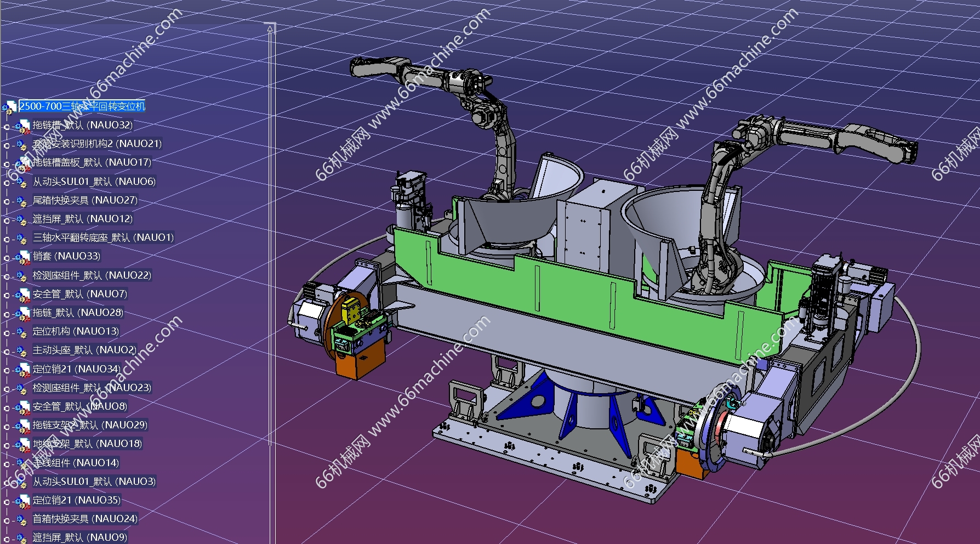Expand the 三轴水平翻转底座_默认 (NAUO1) node
The width and height of the screenshot is (980, 544).
click(x=7, y=239)
